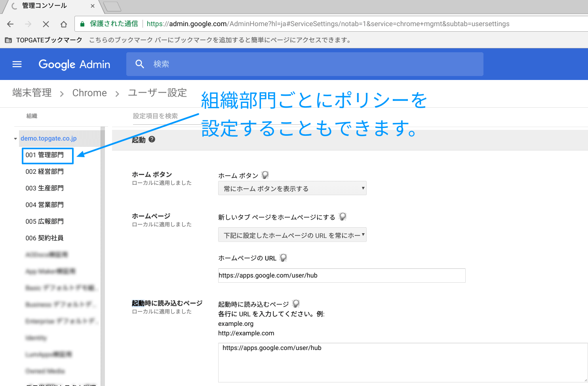The image size is (588, 386).
Task: Go back using the browser back arrow
Action: (10, 24)
